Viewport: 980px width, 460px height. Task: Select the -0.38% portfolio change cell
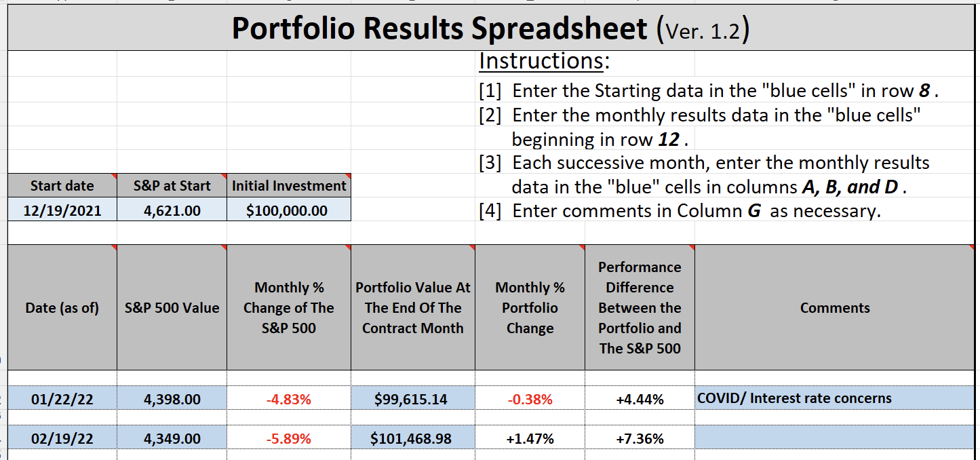(x=530, y=399)
